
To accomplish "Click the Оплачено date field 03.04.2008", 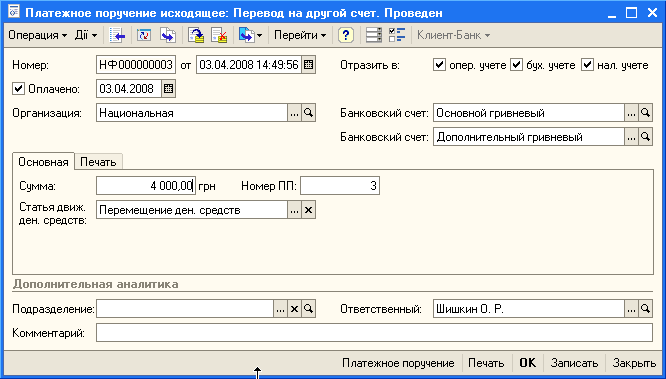I will pyautogui.click(x=129, y=89).
